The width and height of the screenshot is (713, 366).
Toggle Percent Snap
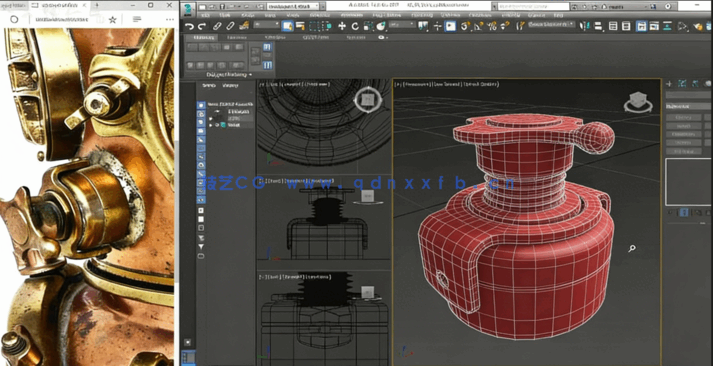click(x=492, y=26)
